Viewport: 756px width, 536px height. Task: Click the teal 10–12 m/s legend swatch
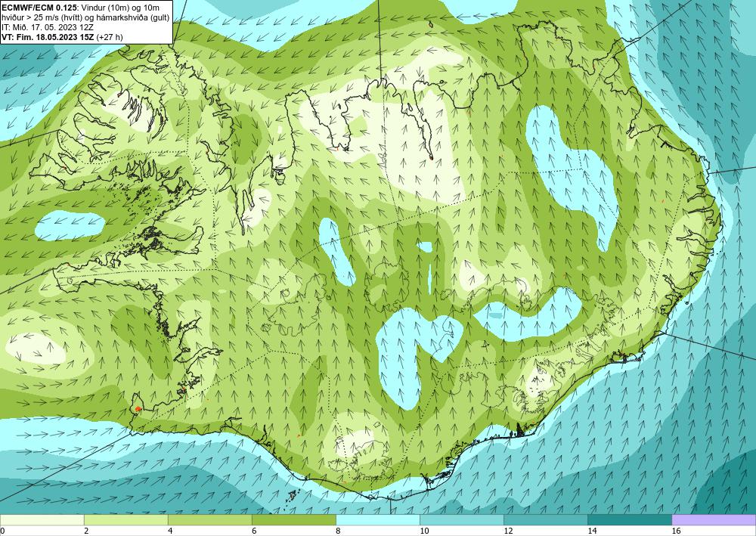[461, 520]
